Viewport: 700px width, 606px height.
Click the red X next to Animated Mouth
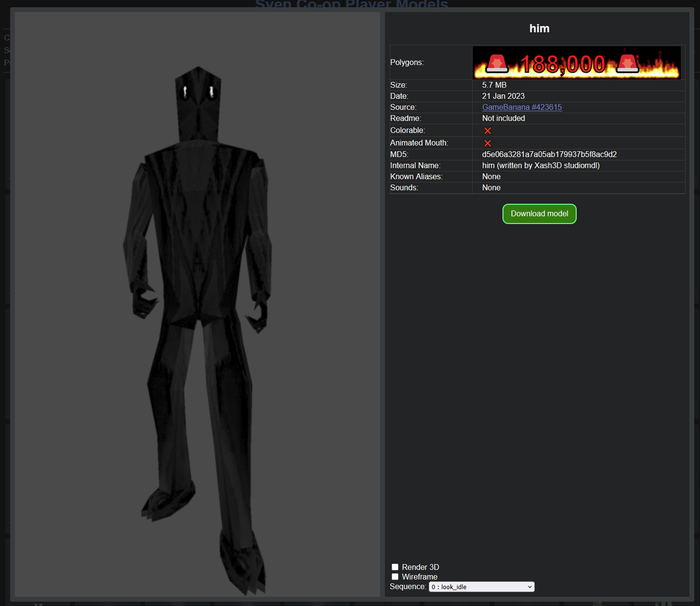point(488,143)
